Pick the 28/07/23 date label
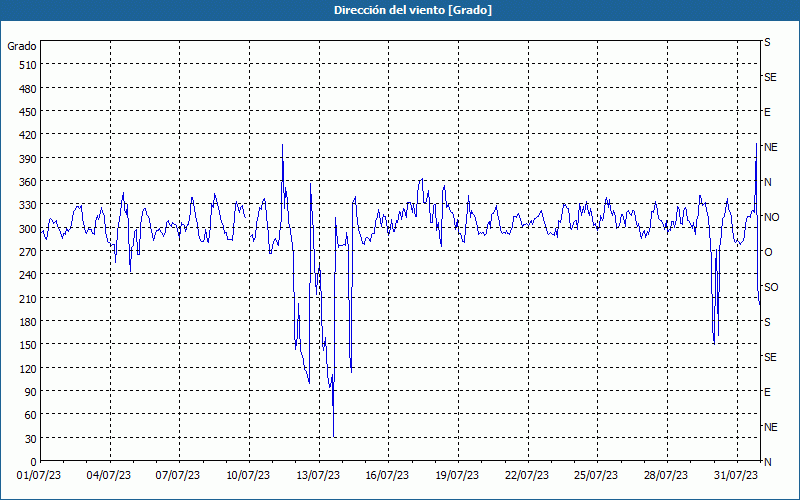The height and width of the screenshot is (500, 800). [x=666, y=476]
